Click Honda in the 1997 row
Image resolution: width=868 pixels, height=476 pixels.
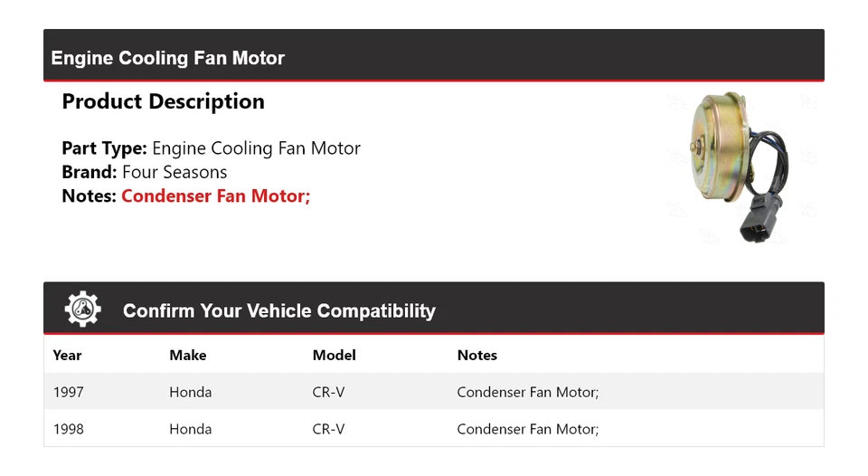click(190, 392)
